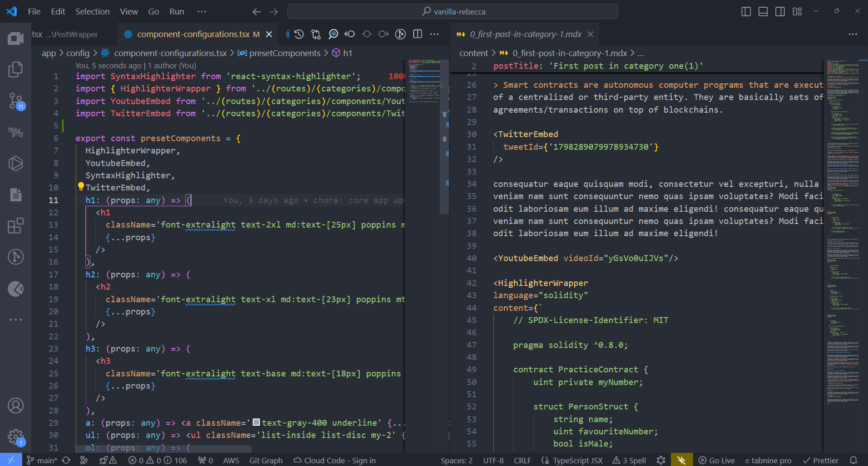Open More Actions menu for the mdx editor group
868x466 pixels.
[853, 34]
